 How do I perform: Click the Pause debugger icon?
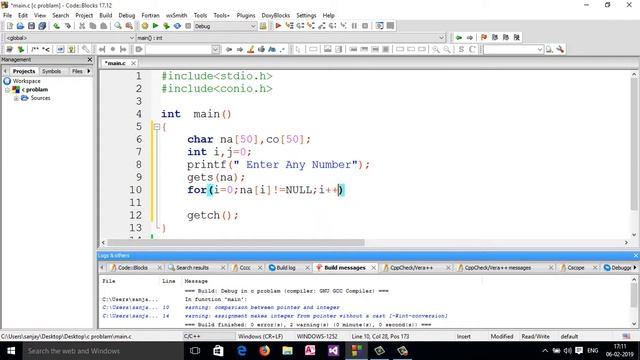coord(354,26)
